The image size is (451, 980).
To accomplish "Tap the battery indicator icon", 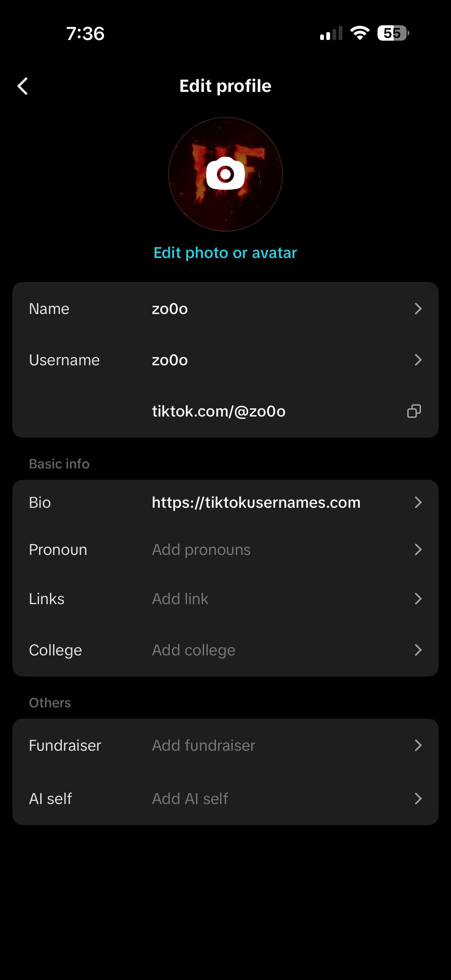I will [x=393, y=33].
